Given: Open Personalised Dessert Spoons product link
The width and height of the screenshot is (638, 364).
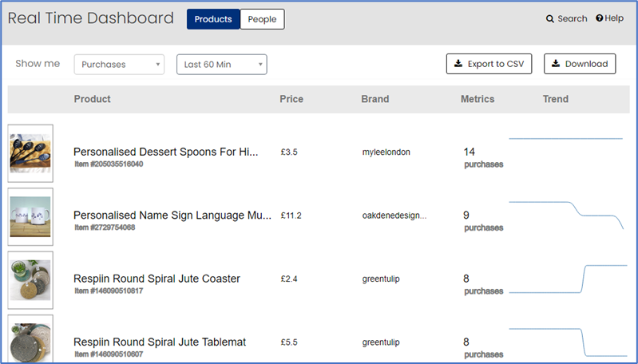Looking at the screenshot, I should [165, 152].
